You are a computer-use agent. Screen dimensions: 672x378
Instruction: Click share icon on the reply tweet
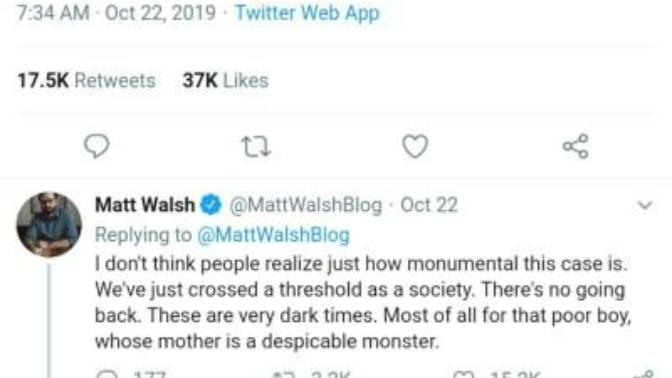tap(645, 375)
